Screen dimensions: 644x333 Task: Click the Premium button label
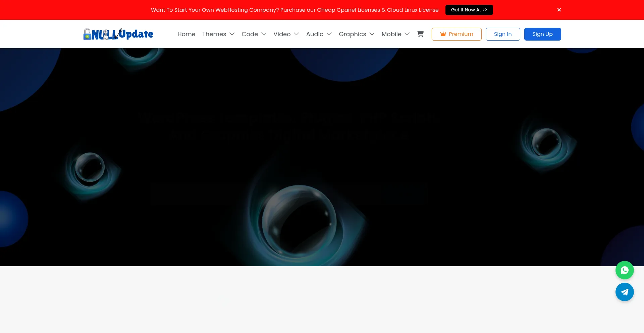(461, 34)
